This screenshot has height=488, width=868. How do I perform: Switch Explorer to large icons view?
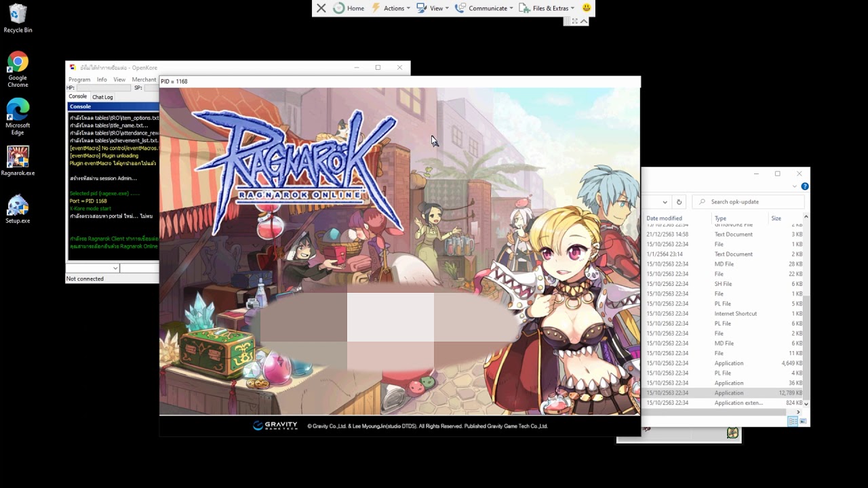click(x=803, y=421)
